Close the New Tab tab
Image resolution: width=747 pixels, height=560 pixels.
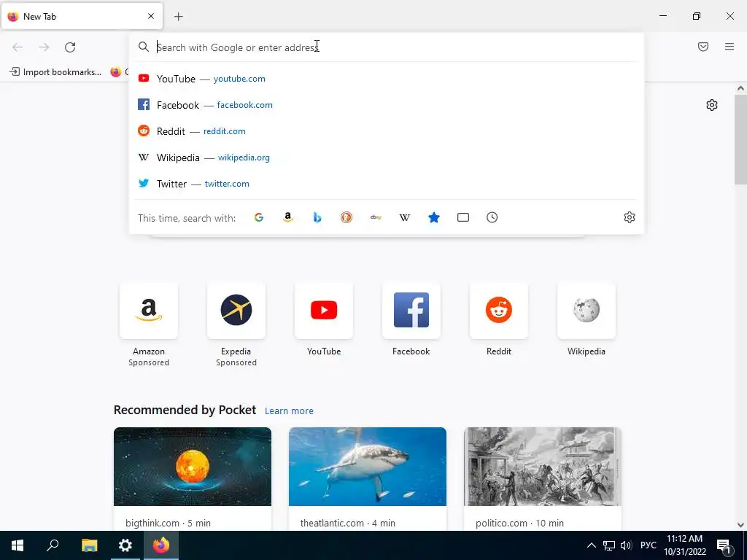click(x=151, y=16)
